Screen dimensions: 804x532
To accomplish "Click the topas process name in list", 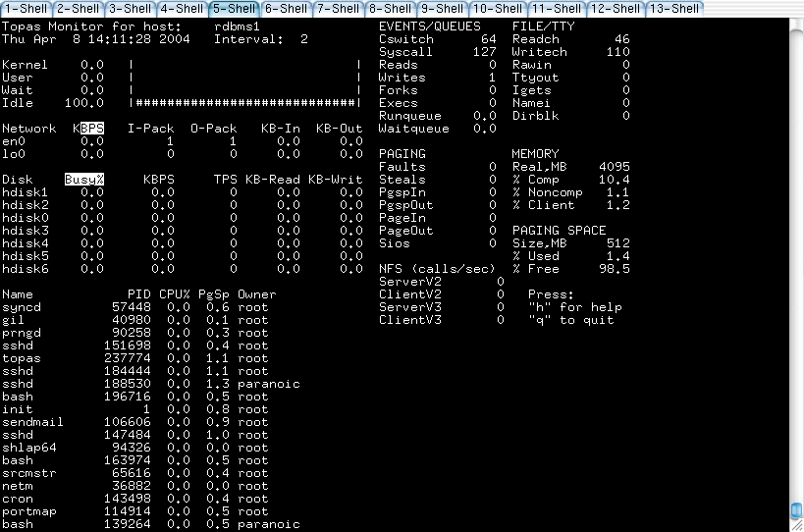I will [21, 358].
